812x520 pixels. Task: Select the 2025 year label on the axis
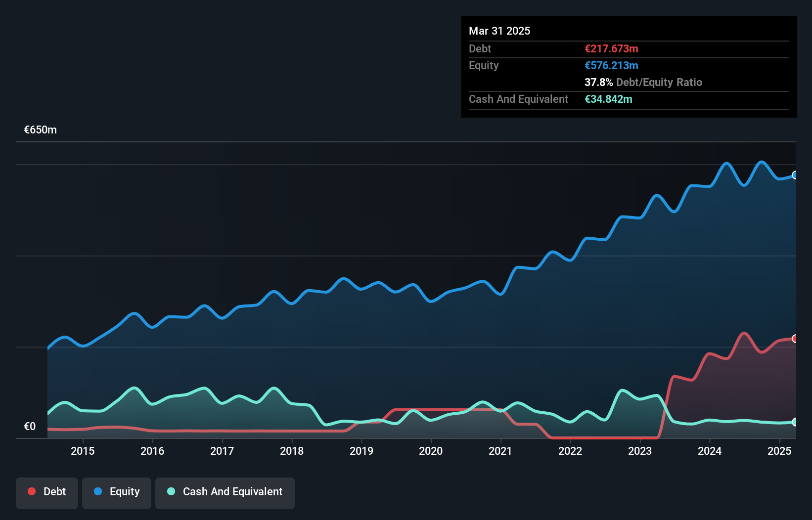pyautogui.click(x=779, y=451)
